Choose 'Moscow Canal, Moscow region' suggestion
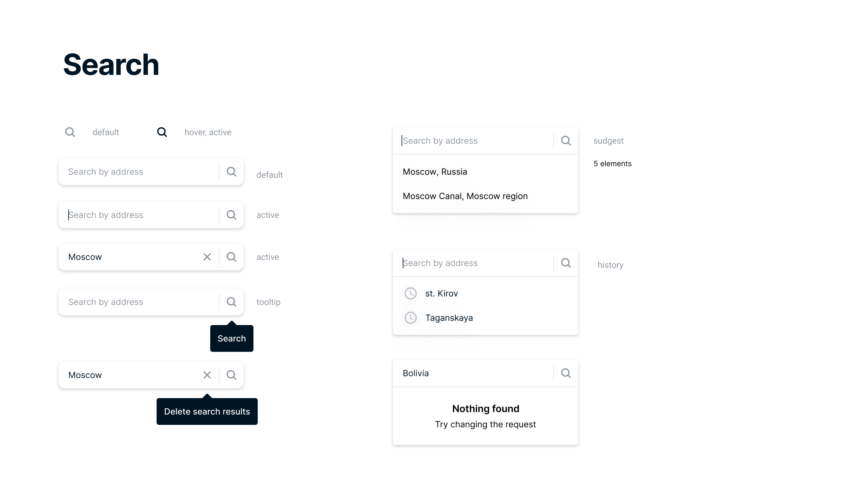Viewport: 853px width, 504px height. (x=465, y=196)
